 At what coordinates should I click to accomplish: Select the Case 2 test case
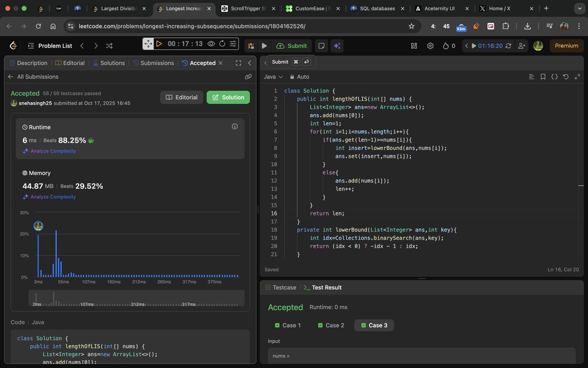(331, 325)
